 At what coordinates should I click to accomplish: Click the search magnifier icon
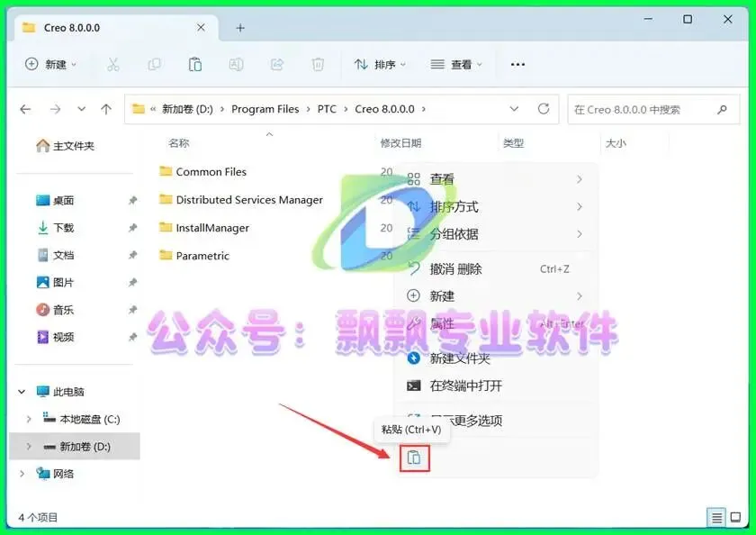(x=722, y=110)
